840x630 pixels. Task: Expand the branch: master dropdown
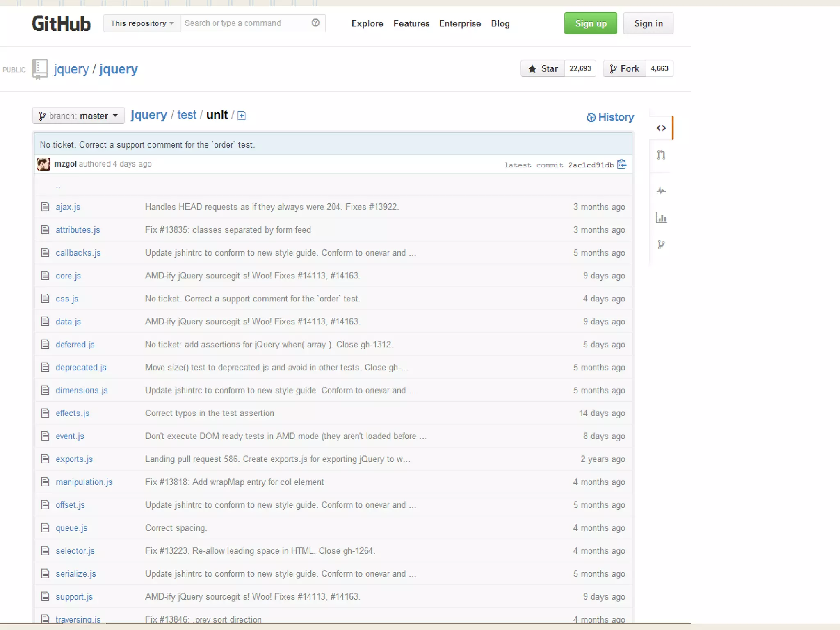click(78, 116)
